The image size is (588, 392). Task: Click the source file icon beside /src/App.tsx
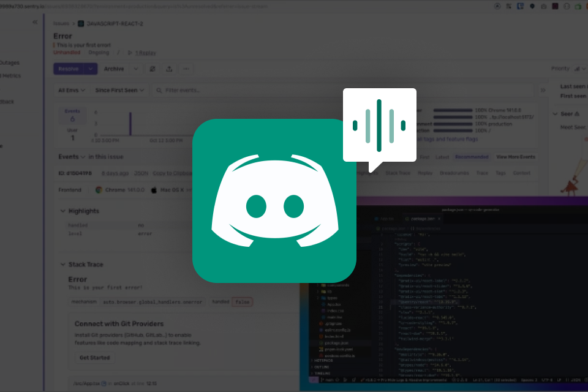pos(104,383)
